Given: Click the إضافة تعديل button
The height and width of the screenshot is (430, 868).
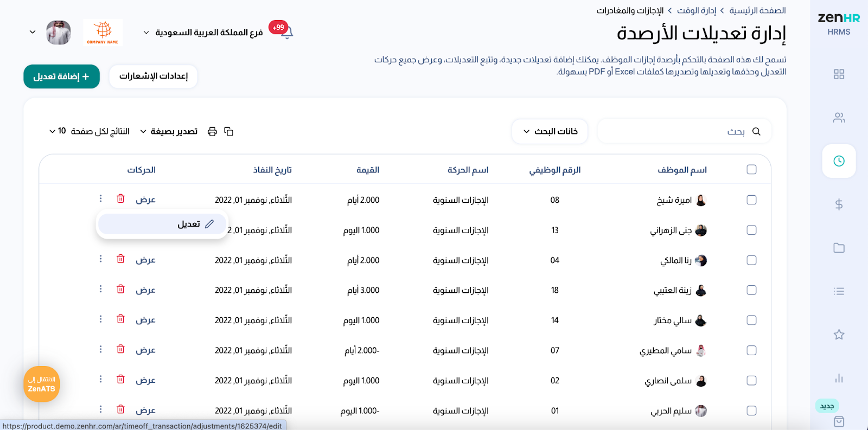Looking at the screenshot, I should tap(61, 76).
